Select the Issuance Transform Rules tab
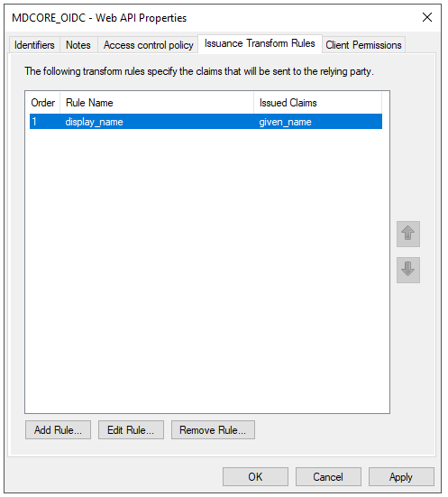Screen dimensions: 448x497 [260, 43]
